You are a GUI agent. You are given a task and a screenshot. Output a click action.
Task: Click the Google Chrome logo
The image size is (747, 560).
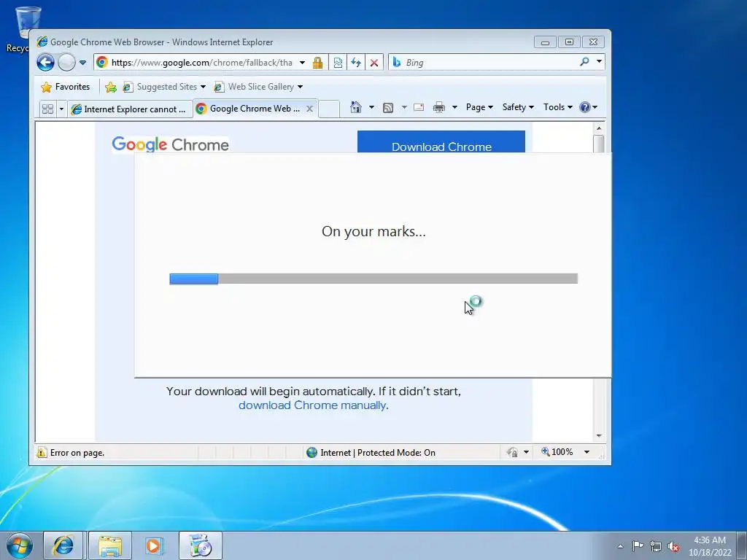click(170, 144)
